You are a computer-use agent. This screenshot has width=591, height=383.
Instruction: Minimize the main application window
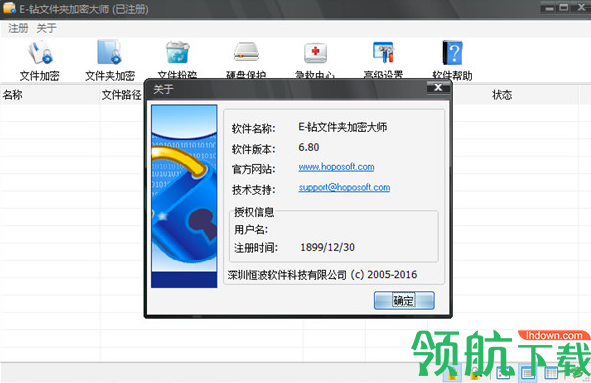(550, 8)
